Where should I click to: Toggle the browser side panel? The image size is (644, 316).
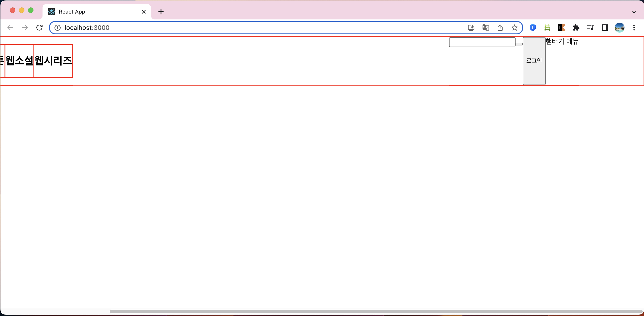point(605,28)
